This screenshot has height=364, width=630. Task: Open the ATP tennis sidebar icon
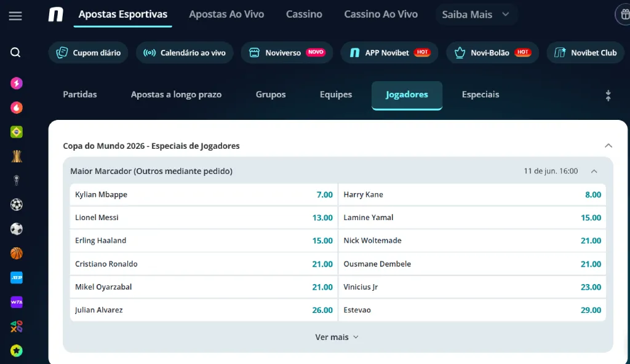(17, 278)
